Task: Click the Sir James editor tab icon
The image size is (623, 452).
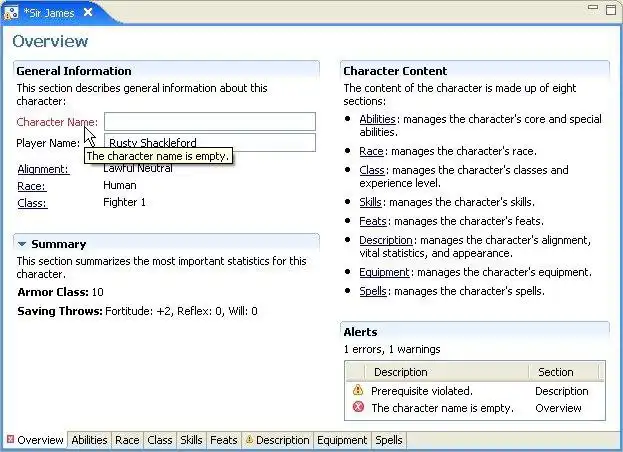Action: click(11, 12)
